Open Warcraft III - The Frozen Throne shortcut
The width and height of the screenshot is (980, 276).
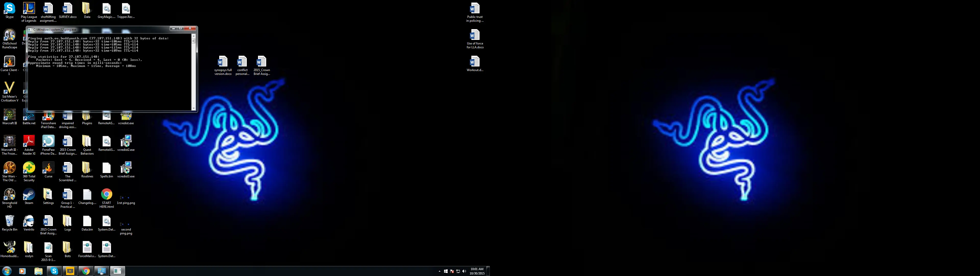pyautogui.click(x=9, y=145)
